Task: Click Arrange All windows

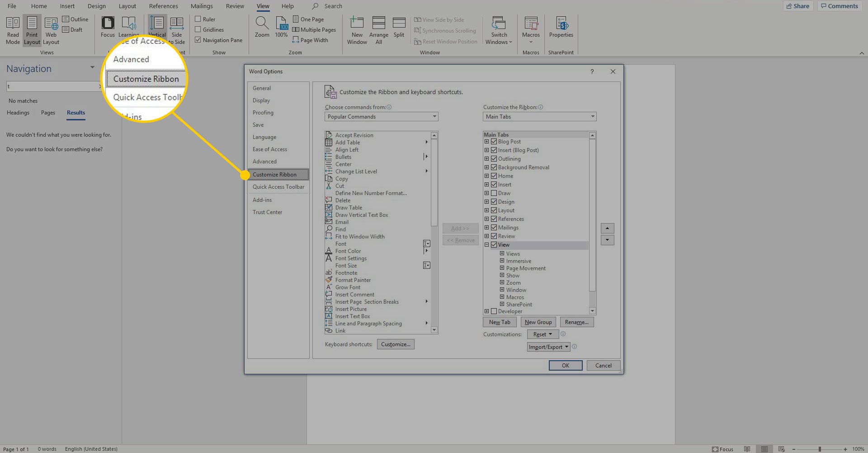Action: (378, 30)
